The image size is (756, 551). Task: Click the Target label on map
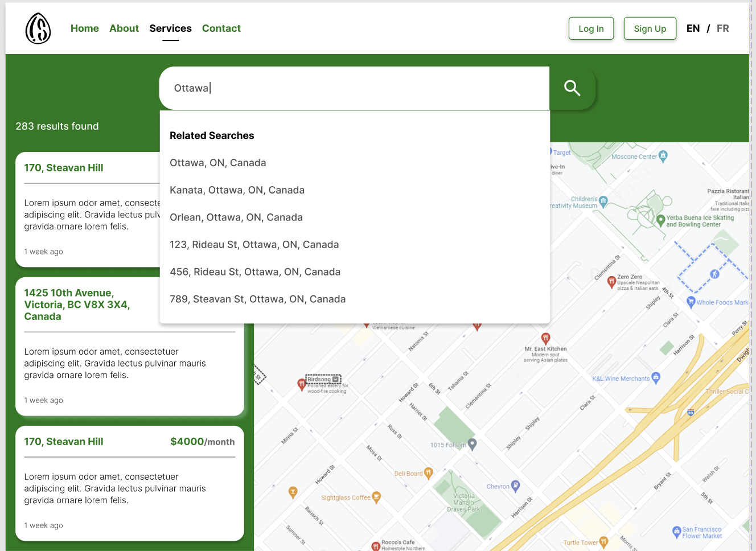click(x=561, y=153)
